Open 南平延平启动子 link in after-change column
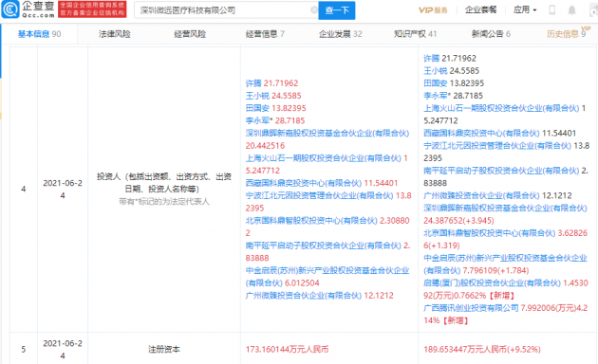The width and height of the screenshot is (598, 364). point(501,171)
